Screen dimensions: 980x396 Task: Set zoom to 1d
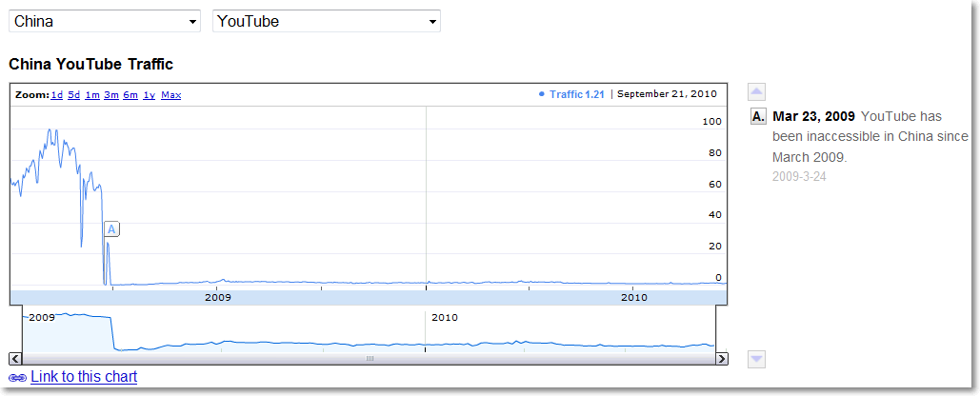click(x=57, y=95)
